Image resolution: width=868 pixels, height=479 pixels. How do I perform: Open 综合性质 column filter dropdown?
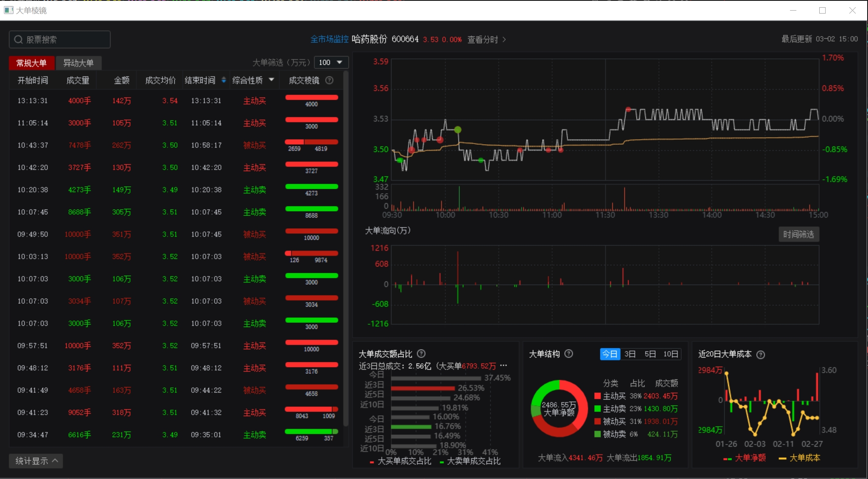pyautogui.click(x=271, y=80)
